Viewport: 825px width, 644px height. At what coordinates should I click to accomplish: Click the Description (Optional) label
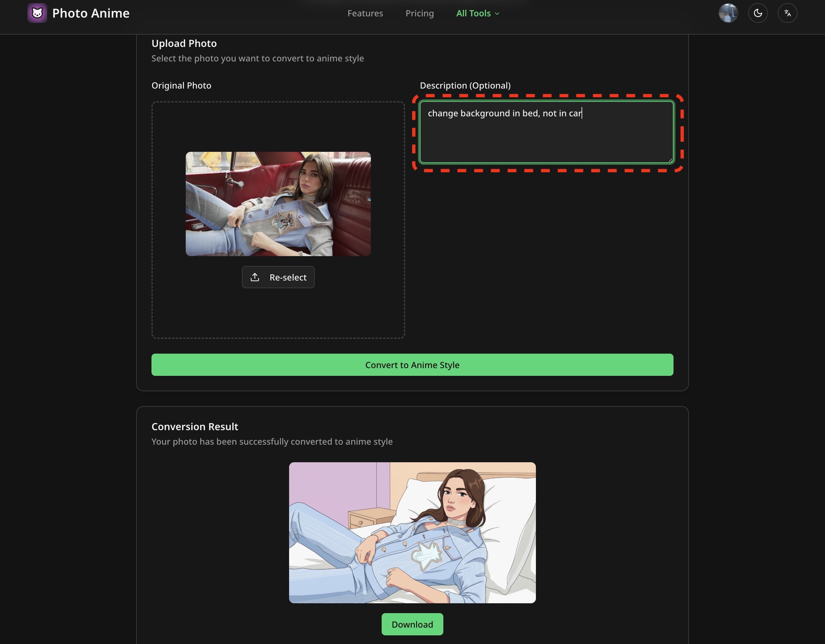[465, 85]
